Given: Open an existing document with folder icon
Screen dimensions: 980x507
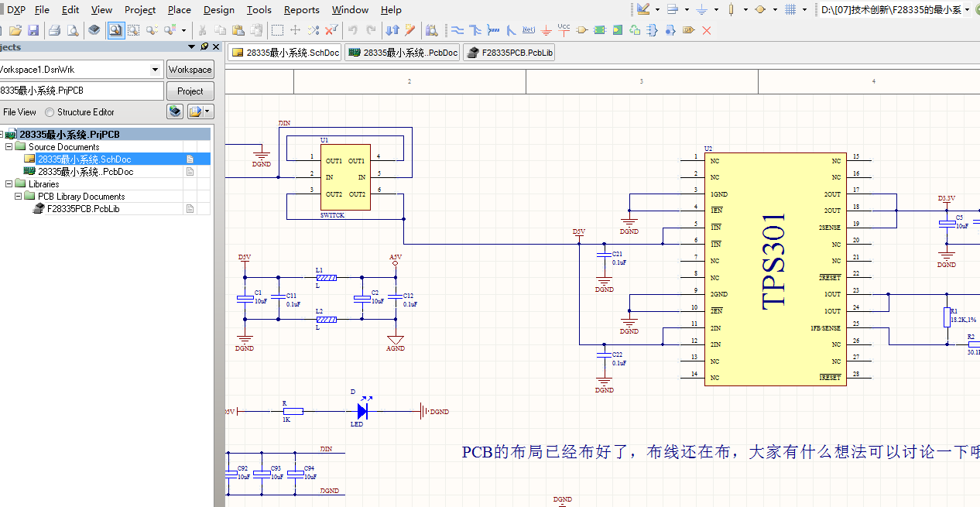Looking at the screenshot, I should pyautogui.click(x=15, y=30).
